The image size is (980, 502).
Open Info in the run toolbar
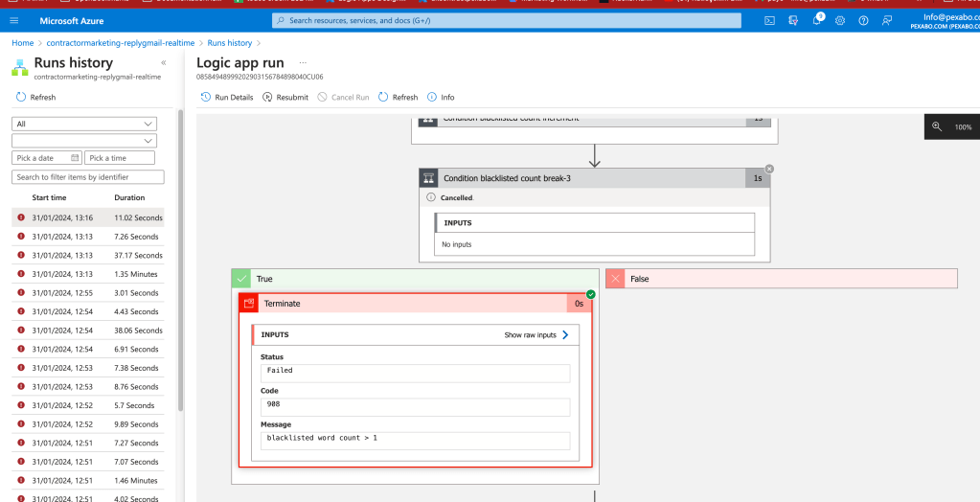(x=441, y=97)
